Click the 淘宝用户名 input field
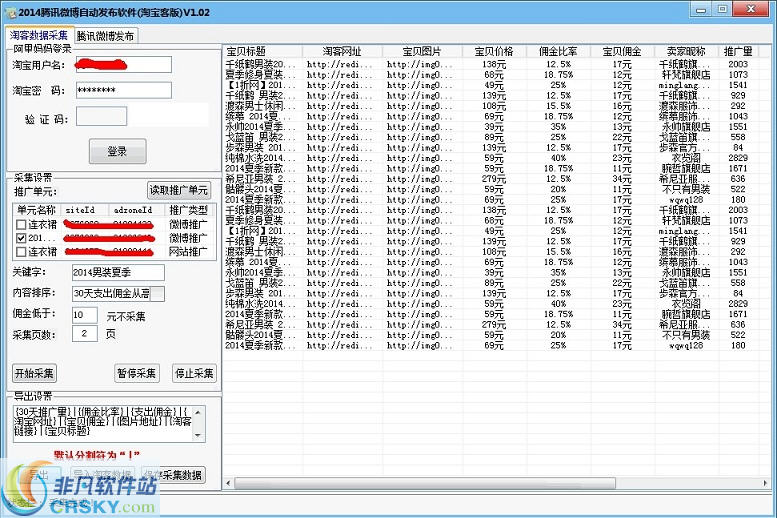The height and width of the screenshot is (518, 777). (x=124, y=64)
